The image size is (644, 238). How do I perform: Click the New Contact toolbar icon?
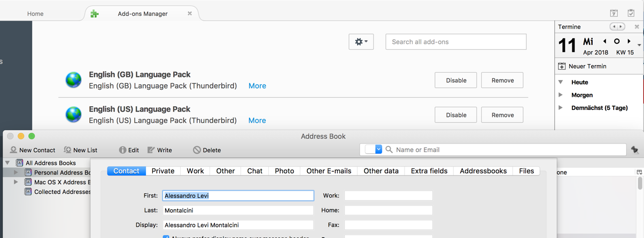(x=13, y=150)
